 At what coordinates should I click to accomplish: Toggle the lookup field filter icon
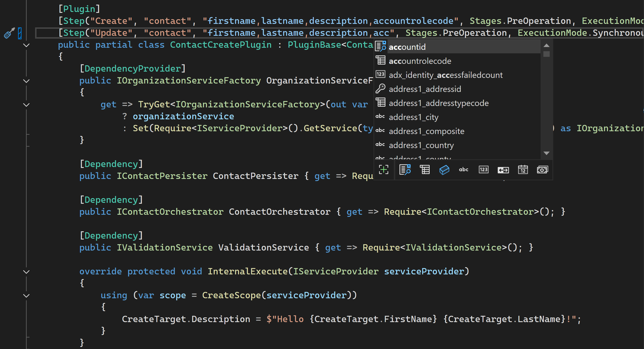pos(405,170)
